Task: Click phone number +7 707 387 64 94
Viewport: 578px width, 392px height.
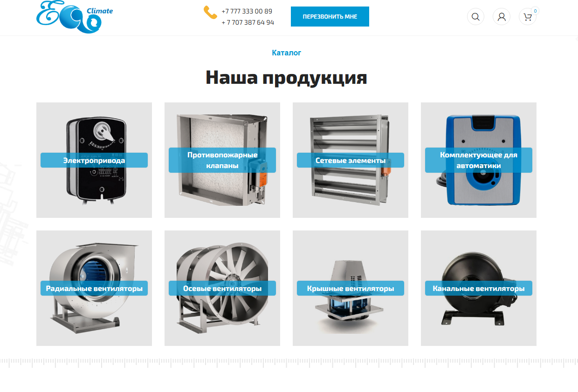Action: (x=248, y=22)
